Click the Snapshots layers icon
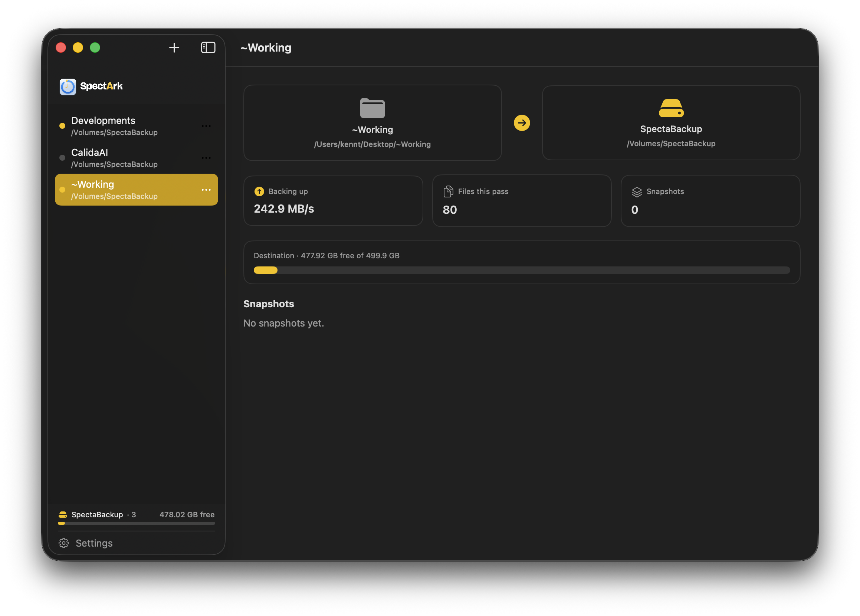This screenshot has height=616, width=860. coord(637,192)
